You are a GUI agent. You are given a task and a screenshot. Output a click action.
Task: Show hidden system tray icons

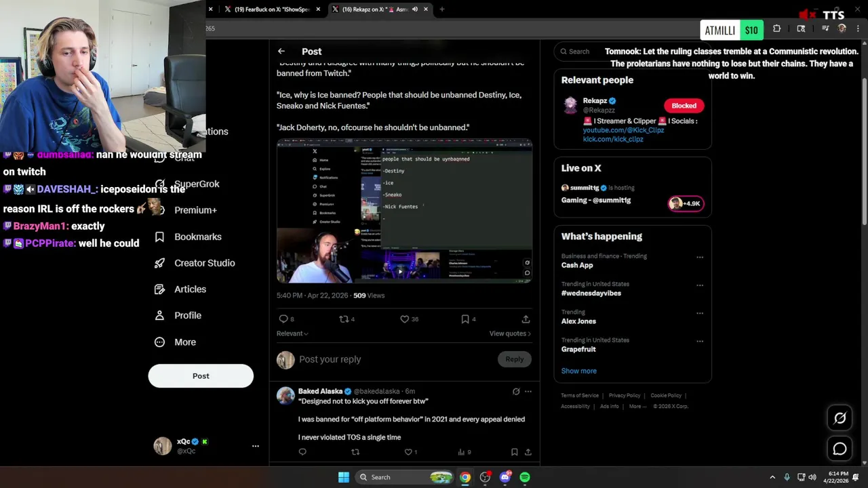(x=772, y=477)
